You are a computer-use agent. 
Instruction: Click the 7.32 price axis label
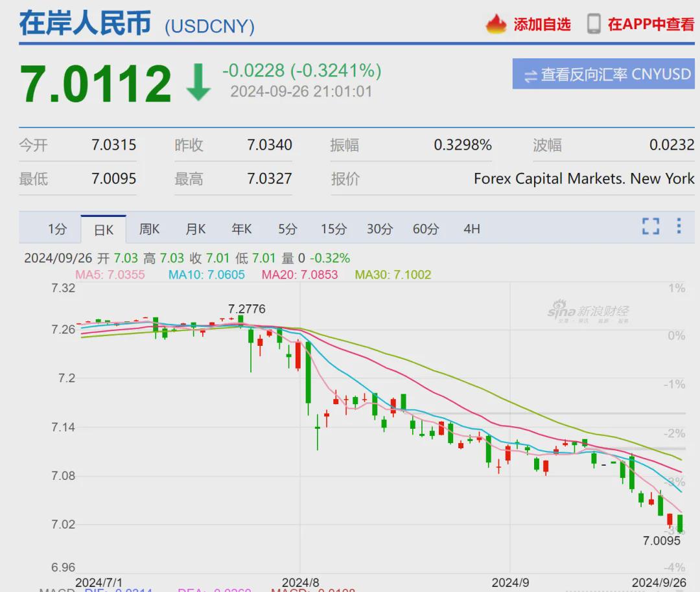click(x=64, y=288)
